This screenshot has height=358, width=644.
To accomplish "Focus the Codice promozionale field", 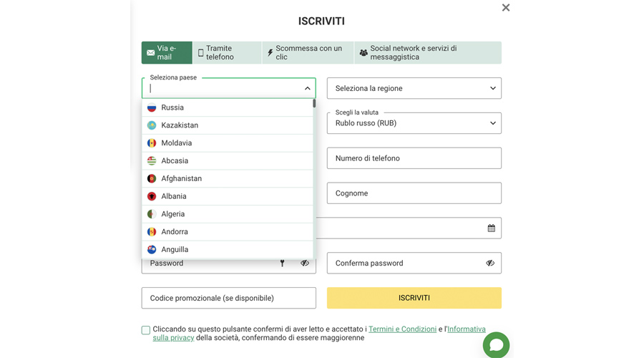I will click(x=229, y=298).
